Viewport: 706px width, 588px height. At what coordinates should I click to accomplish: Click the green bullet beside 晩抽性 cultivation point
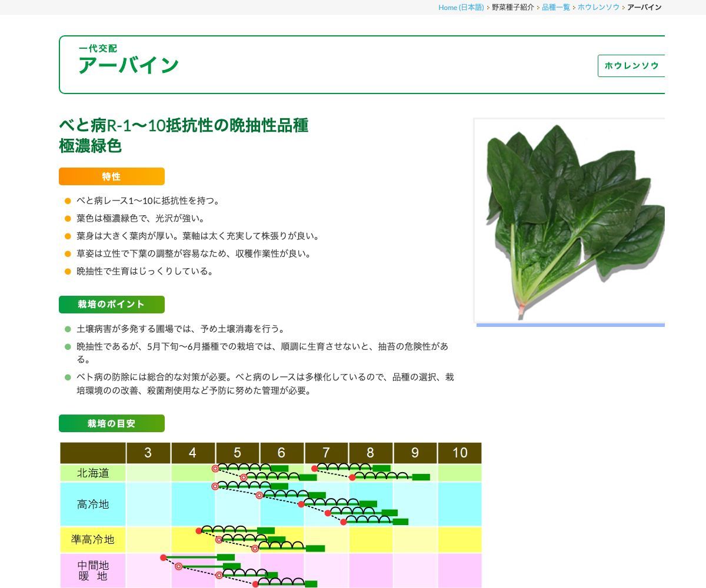(66, 347)
